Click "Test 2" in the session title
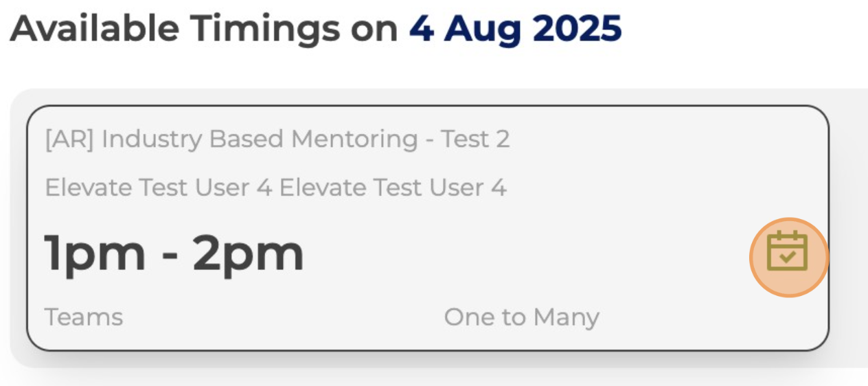The image size is (868, 386). pos(475,139)
